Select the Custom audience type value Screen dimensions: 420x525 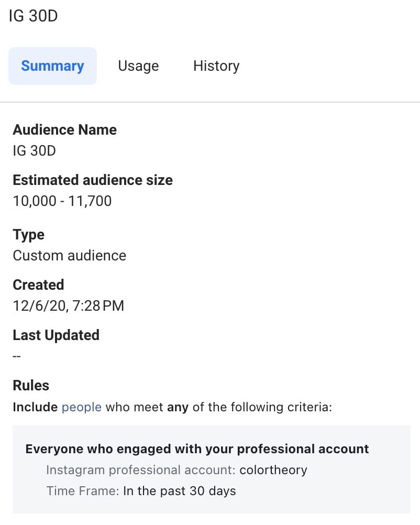(x=69, y=256)
